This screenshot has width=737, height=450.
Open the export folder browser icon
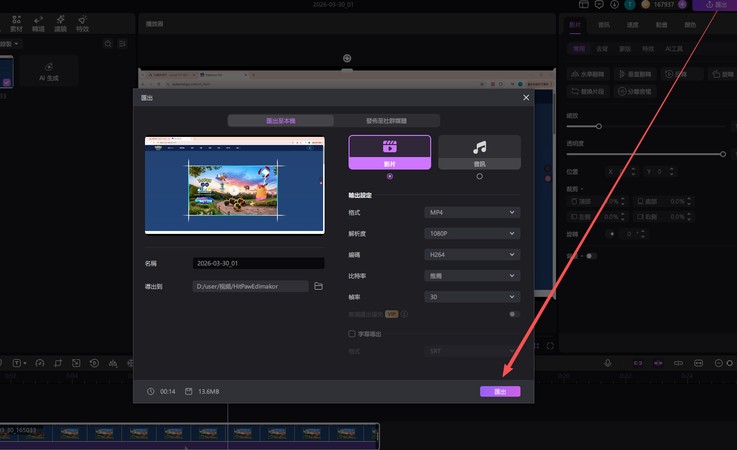click(x=318, y=286)
